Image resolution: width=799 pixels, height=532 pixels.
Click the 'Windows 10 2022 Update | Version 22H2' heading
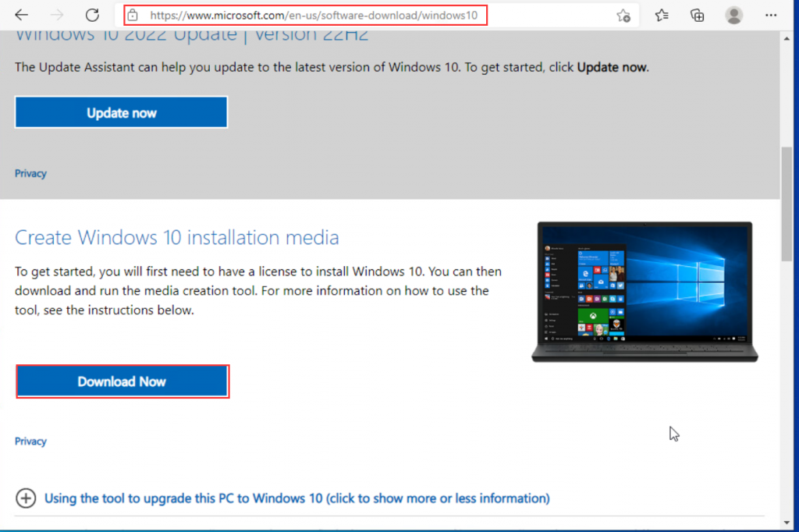coord(192,36)
